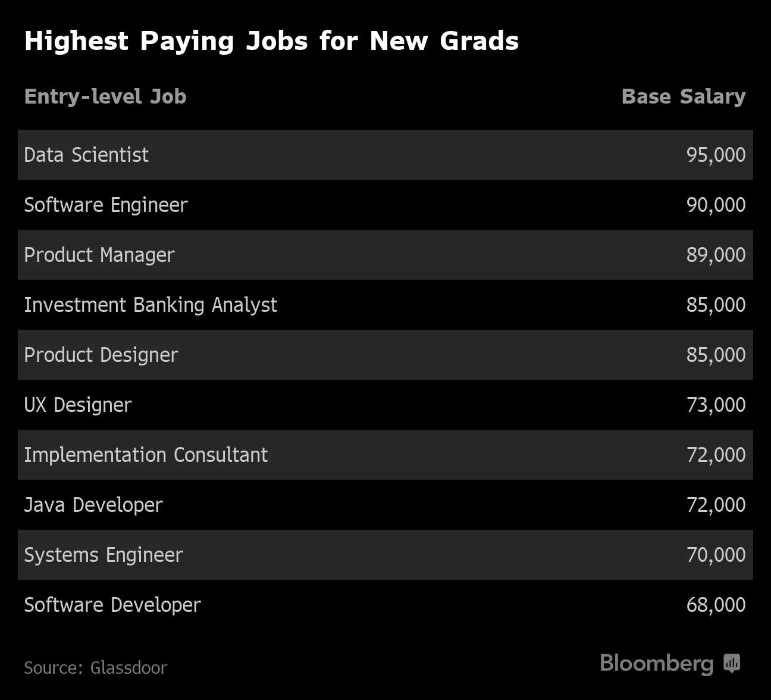This screenshot has width=771, height=700.
Task: Click the Product Manager job title
Action: click(99, 255)
